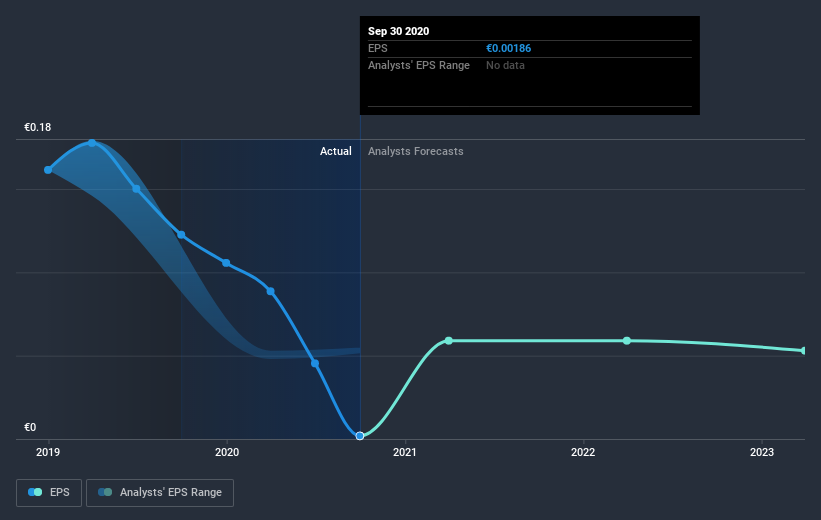Click the EPS legend color icon

pos(35,492)
